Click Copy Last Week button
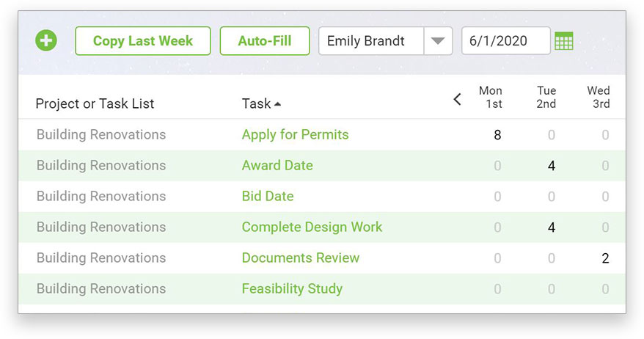 pyautogui.click(x=143, y=40)
